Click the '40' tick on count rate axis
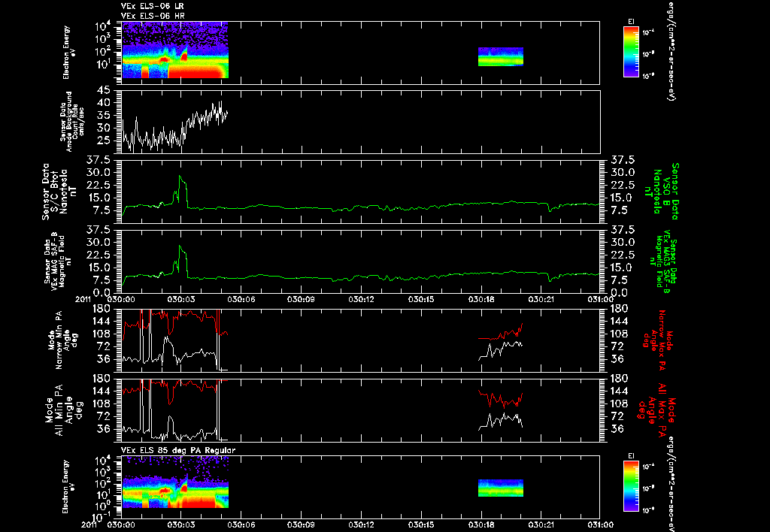Screen dimensions: 770x532 coord(103,103)
